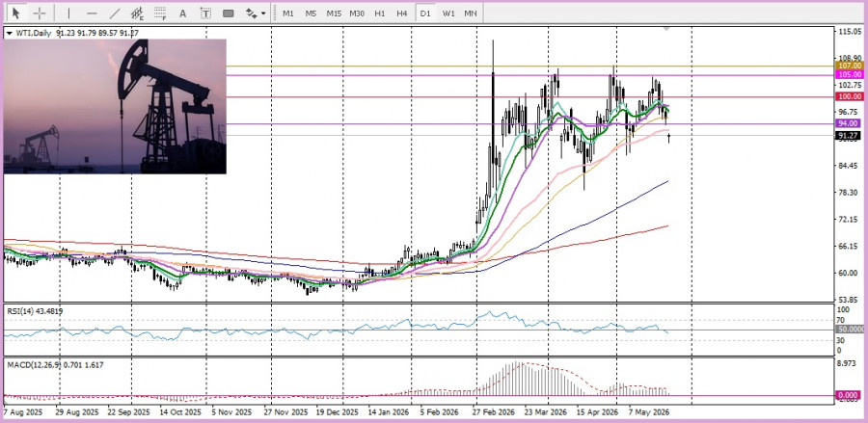Click the toolbar drag handle before M1

click(x=274, y=13)
